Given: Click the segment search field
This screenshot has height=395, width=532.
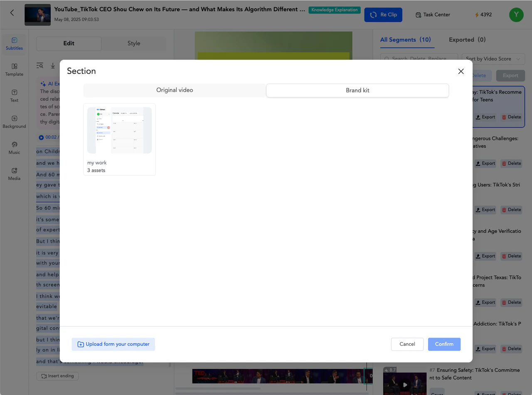Looking at the screenshot, I should pyautogui.click(x=419, y=59).
